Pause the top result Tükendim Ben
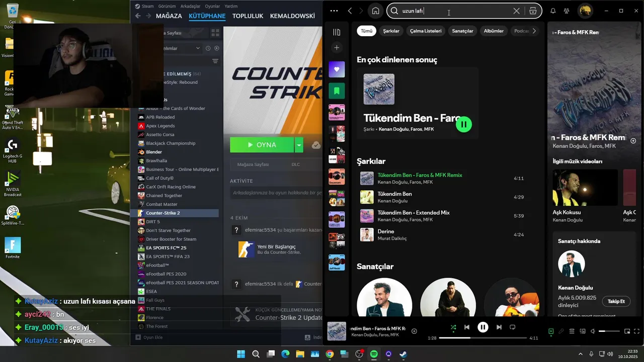The image size is (644, 362). tap(464, 124)
